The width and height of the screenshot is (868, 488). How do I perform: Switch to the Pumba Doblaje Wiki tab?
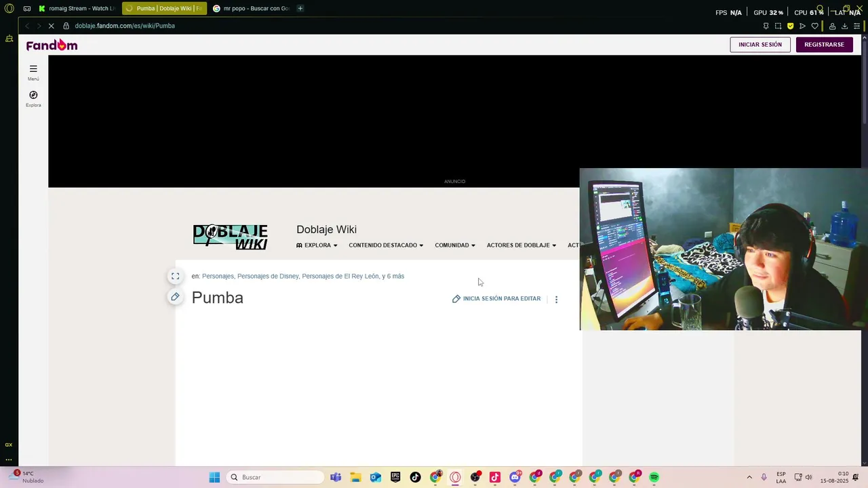tap(164, 9)
